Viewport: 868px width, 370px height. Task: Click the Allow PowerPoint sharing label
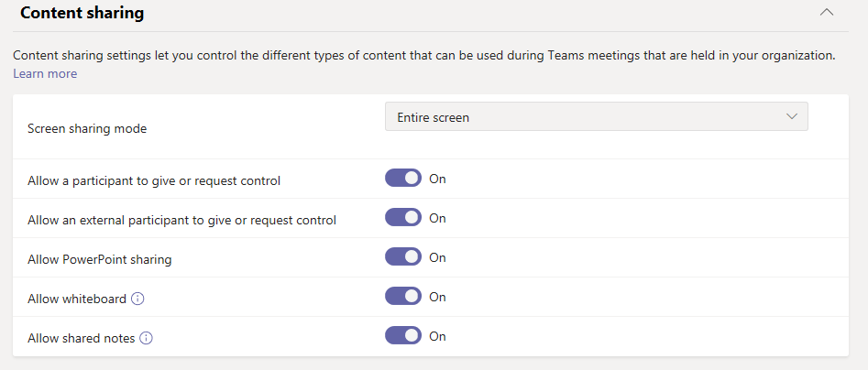(x=100, y=259)
